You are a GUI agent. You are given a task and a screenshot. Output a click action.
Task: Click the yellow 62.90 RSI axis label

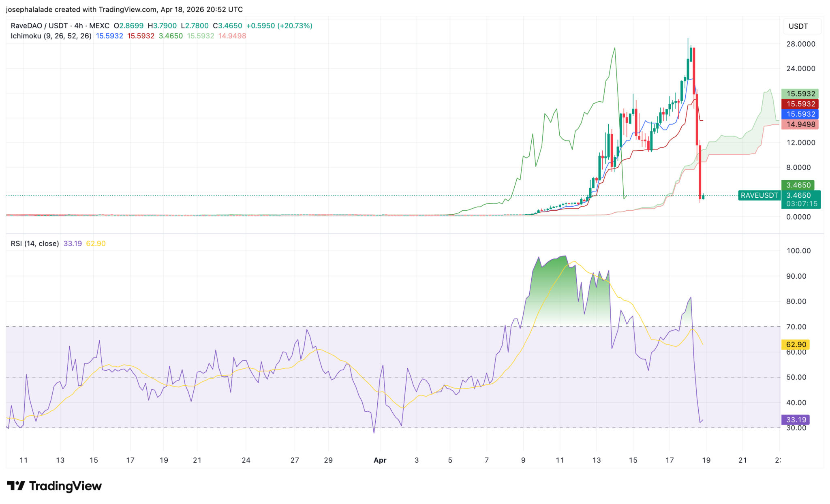pyautogui.click(x=795, y=344)
